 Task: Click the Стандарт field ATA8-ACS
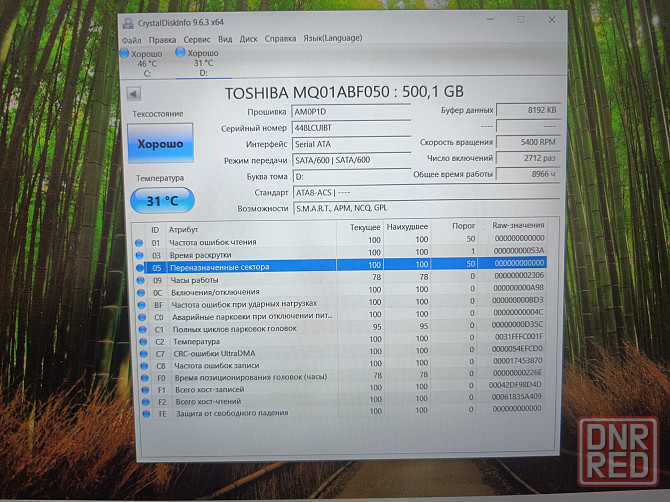426,192
